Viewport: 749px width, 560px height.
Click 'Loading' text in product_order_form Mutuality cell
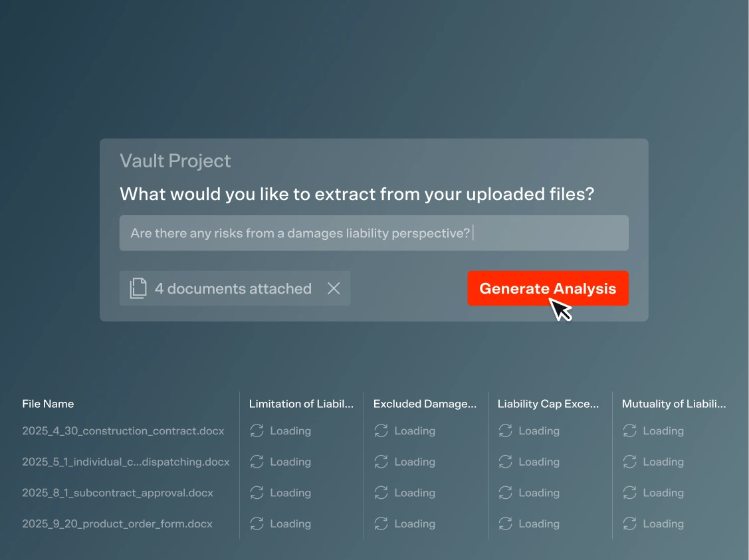tap(663, 524)
